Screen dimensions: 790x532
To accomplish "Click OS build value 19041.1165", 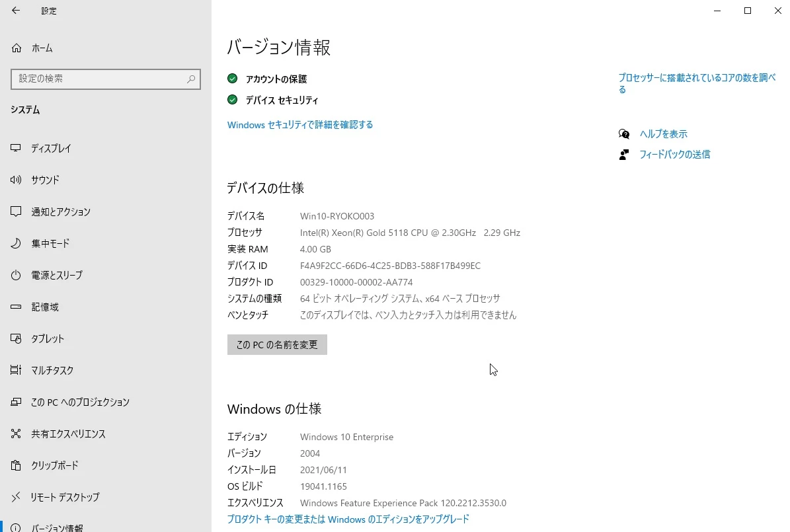I will [x=323, y=486].
